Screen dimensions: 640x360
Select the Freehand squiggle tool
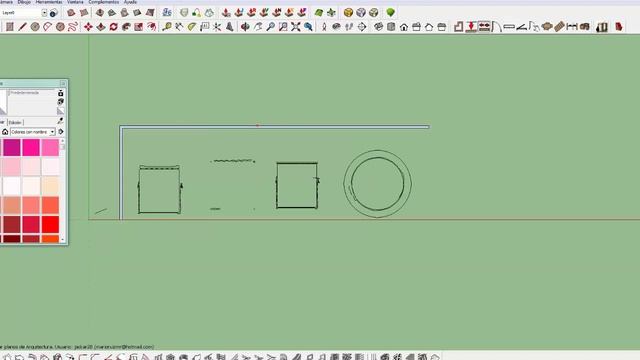coord(73,27)
